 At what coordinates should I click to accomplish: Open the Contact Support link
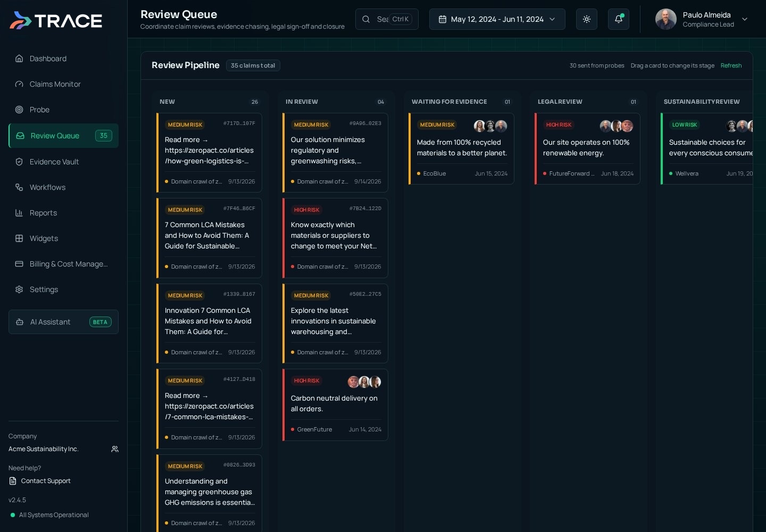point(46,481)
